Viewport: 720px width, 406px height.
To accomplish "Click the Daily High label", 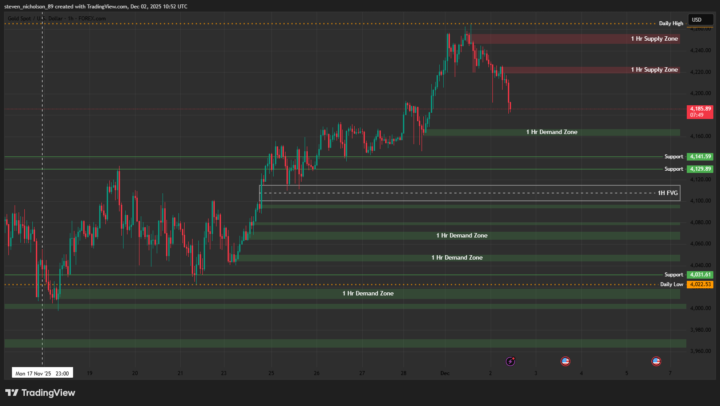I will tap(671, 23).
